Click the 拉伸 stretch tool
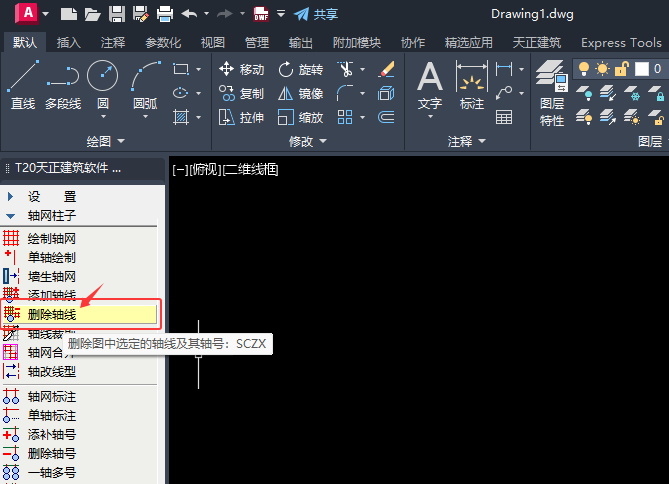 [x=241, y=117]
